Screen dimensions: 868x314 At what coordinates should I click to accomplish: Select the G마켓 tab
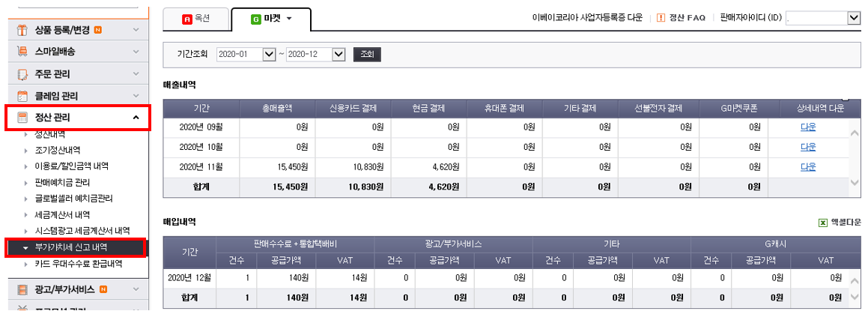click(271, 17)
